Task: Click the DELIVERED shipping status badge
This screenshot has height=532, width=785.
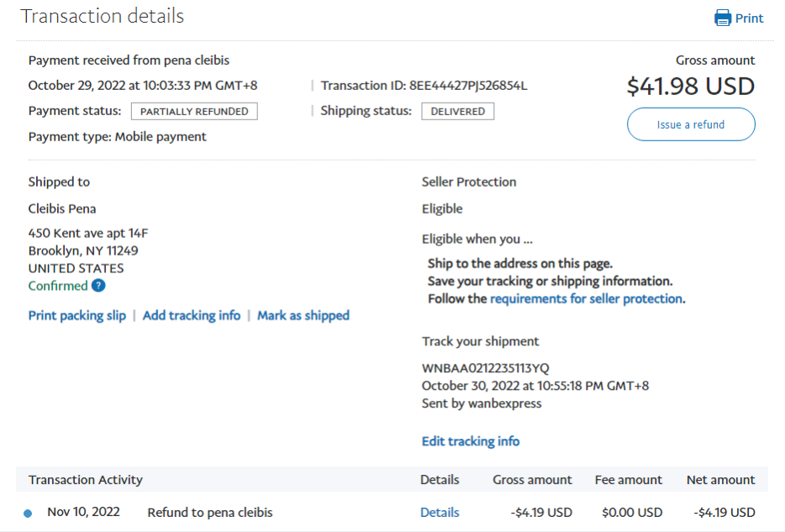Action: [x=458, y=111]
